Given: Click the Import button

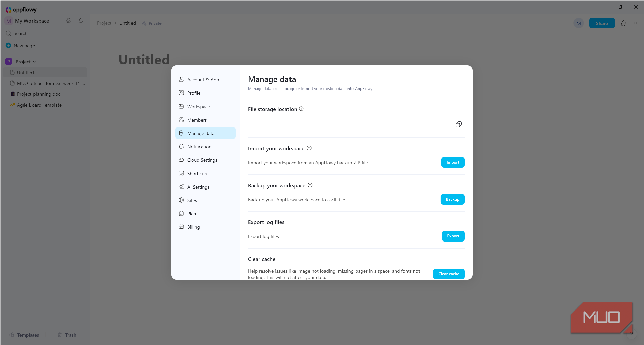Looking at the screenshot, I should pyautogui.click(x=453, y=162).
